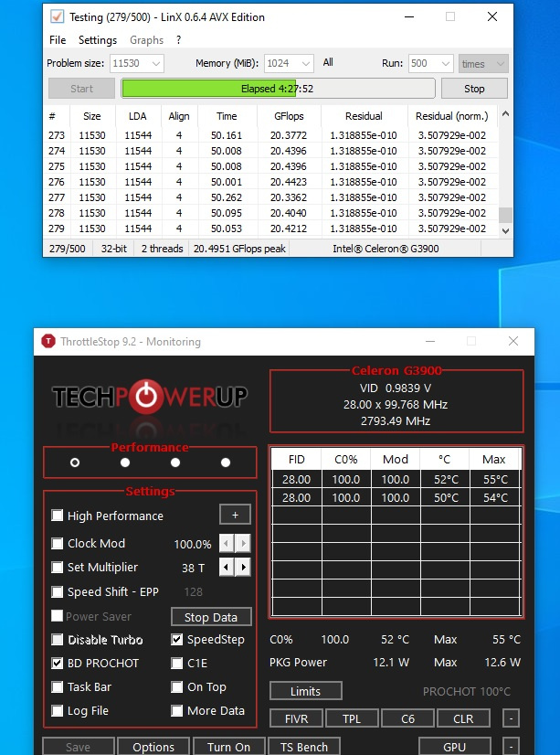Click the C6 button
This screenshot has width=560, height=755.
click(x=407, y=718)
